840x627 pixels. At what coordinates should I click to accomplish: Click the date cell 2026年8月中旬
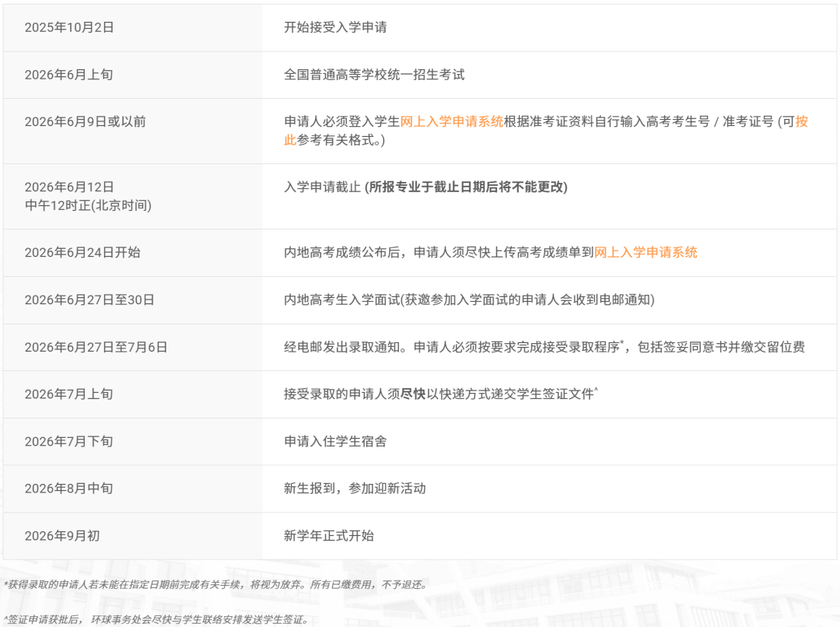point(68,489)
